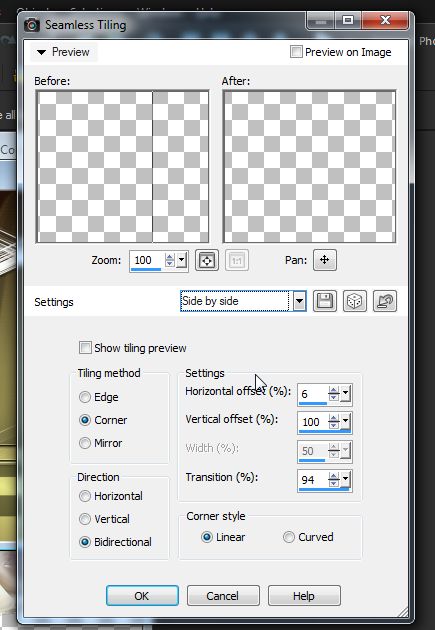This screenshot has height=630, width=435.
Task: Click the camera icon in title bar
Action: 32,25
